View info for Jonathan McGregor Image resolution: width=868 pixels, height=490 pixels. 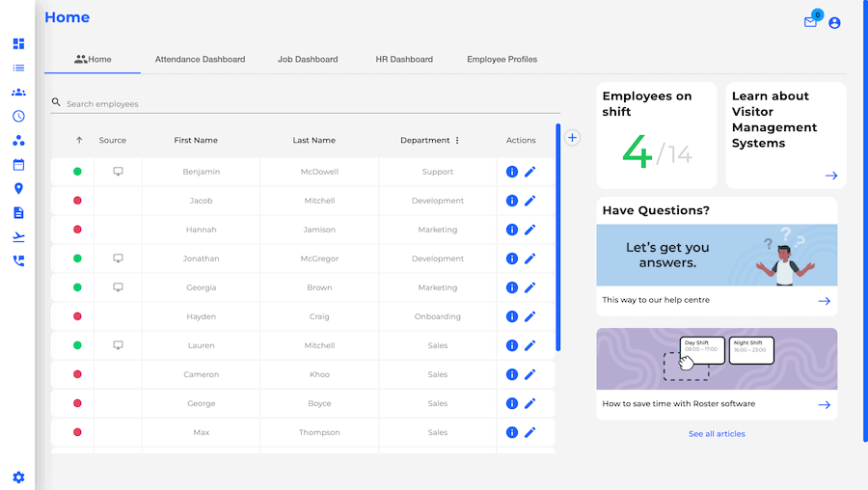click(x=512, y=259)
